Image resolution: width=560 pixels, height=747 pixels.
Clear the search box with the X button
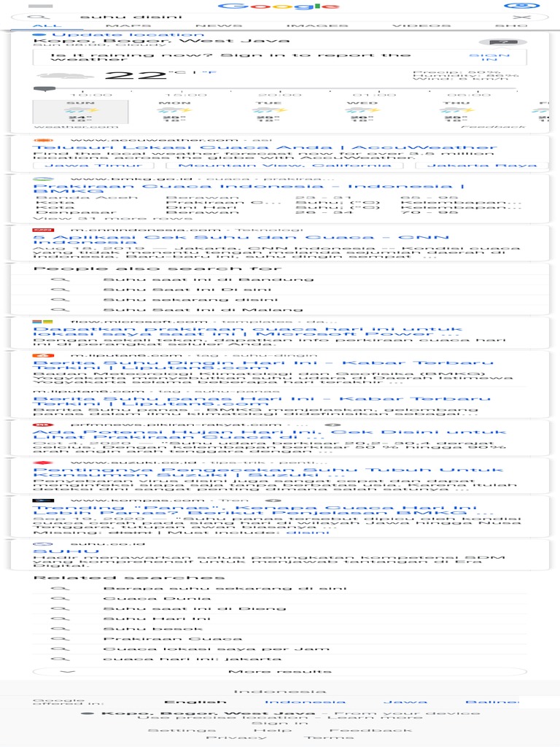[521, 18]
